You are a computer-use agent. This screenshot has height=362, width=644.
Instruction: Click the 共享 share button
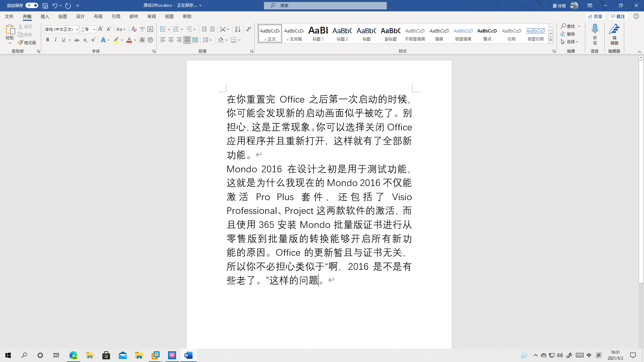(595, 16)
